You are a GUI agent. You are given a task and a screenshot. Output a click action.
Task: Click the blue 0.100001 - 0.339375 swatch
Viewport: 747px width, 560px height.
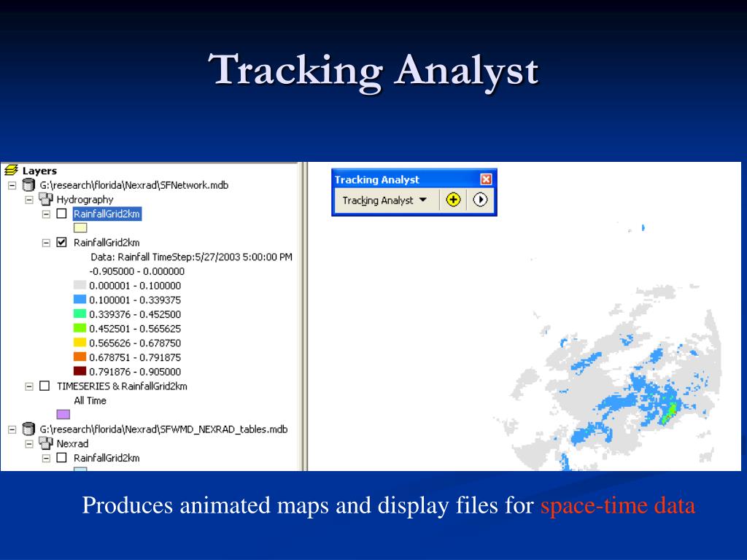click(80, 299)
